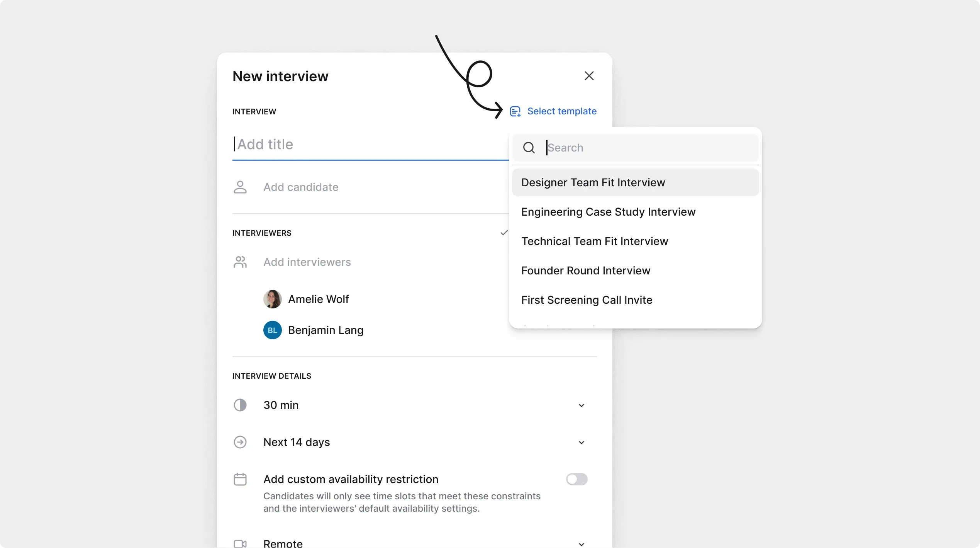
Task: Click the Remote video camera icon
Action: pos(240,544)
